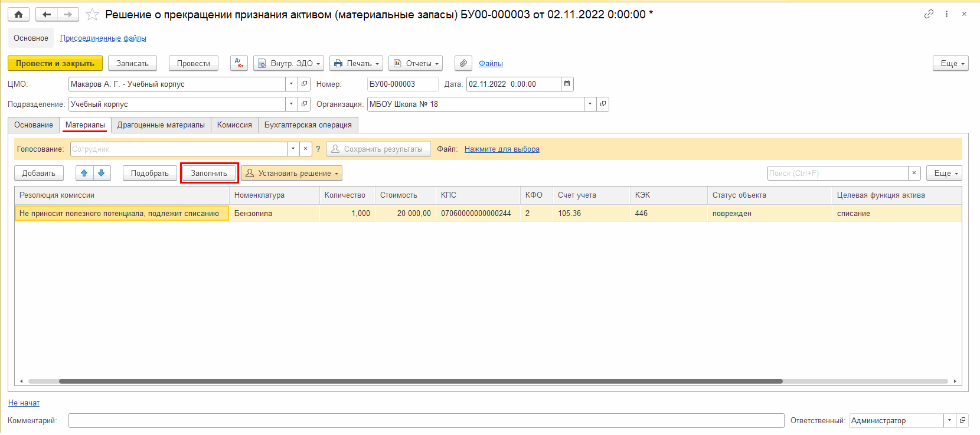Open Ответственный record with open-form icon
Image resolution: width=980 pixels, height=435 pixels.
962,420
